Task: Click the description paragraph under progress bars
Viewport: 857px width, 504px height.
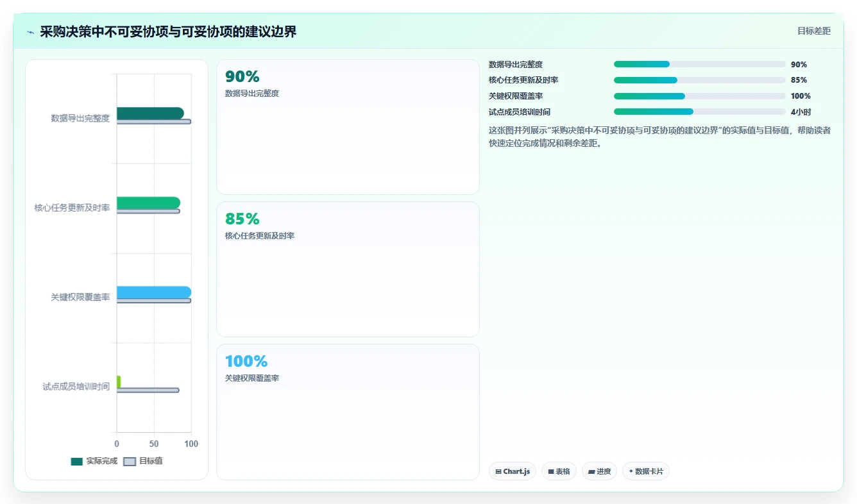Action: coord(659,137)
